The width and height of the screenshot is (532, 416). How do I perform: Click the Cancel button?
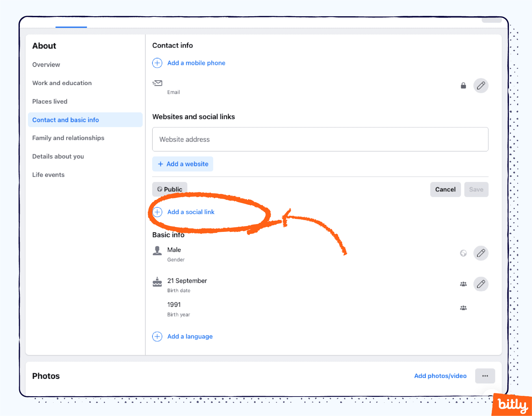[x=445, y=189]
